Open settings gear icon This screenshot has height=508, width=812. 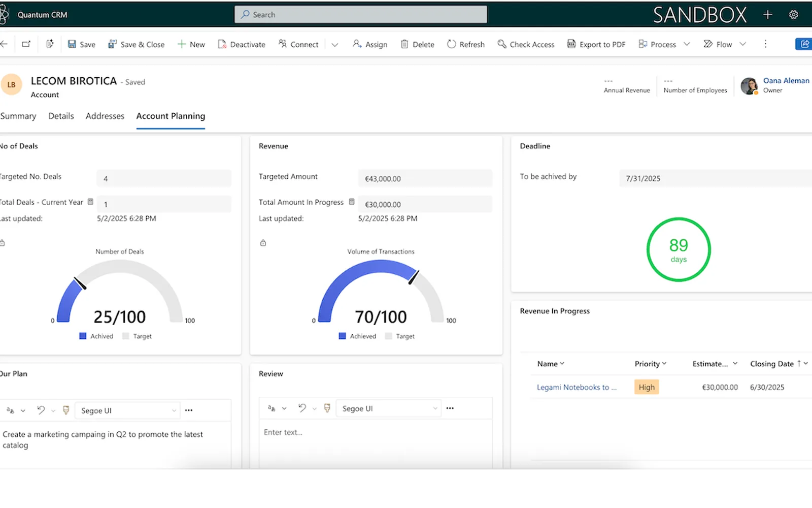(794, 15)
